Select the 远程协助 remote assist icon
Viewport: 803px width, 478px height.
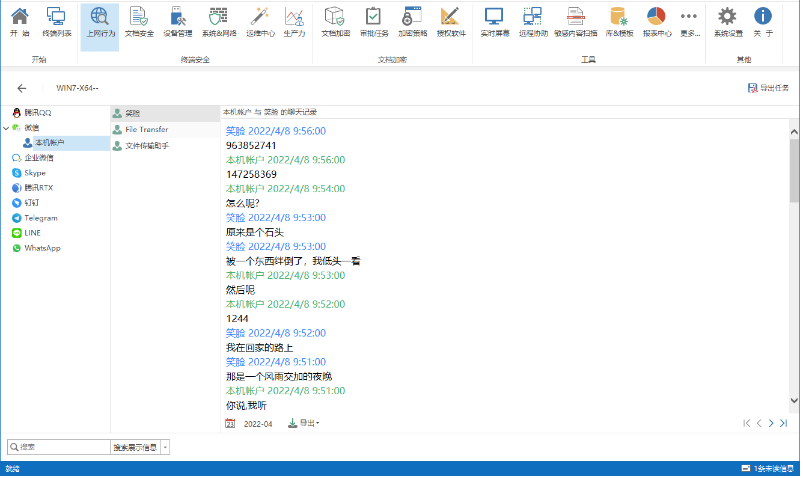(532, 21)
